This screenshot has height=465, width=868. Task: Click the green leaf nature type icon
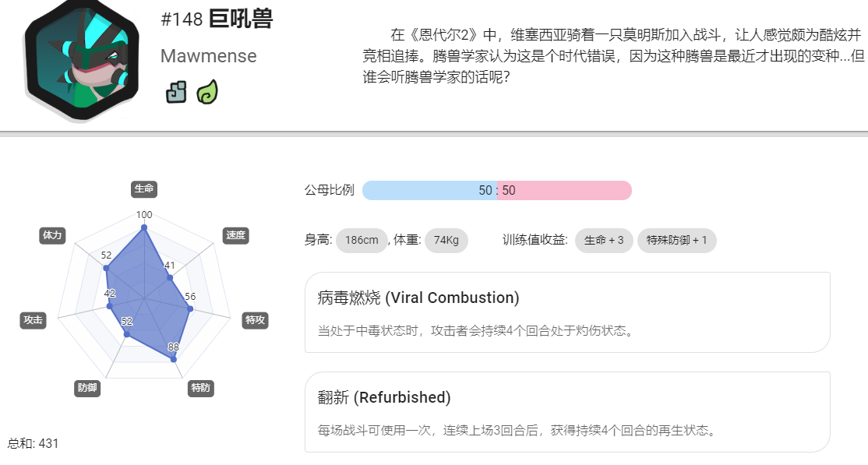pyautogui.click(x=207, y=92)
